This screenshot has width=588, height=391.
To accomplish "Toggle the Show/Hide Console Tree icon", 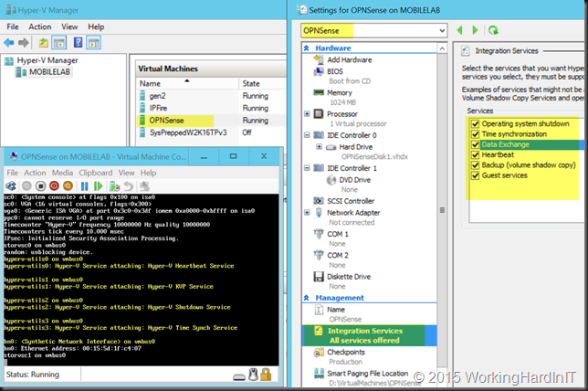I will [x=58, y=43].
